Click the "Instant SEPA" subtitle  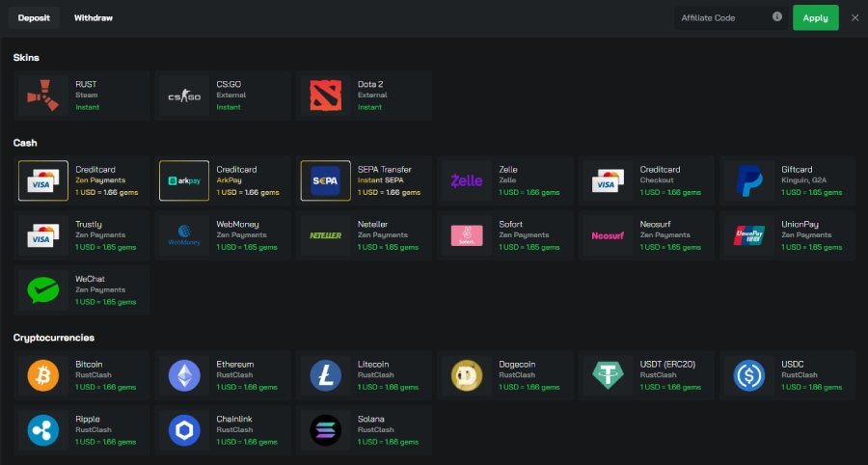coord(380,180)
